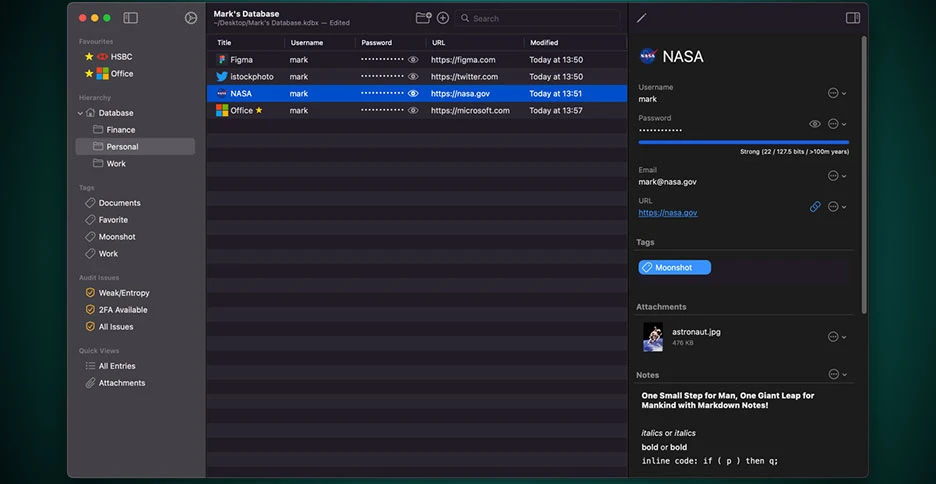
Task: Click the Moonshot tag pill
Action: pos(675,267)
